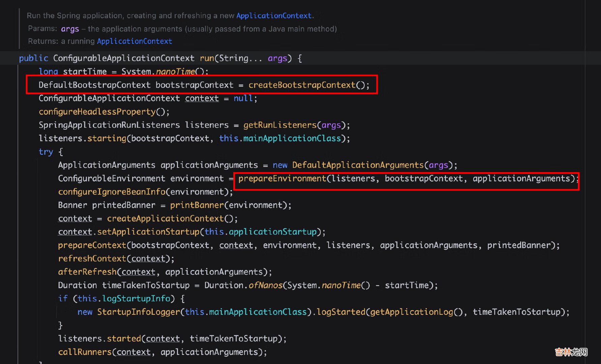601x364 pixels.
Task: Click the getRunListeners method call
Action: coord(280,125)
